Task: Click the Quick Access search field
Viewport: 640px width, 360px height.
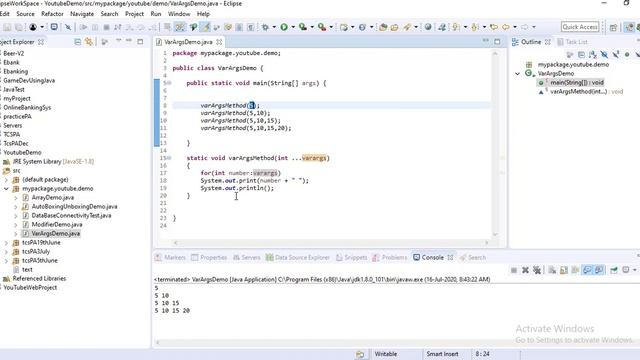Action: (x=580, y=27)
